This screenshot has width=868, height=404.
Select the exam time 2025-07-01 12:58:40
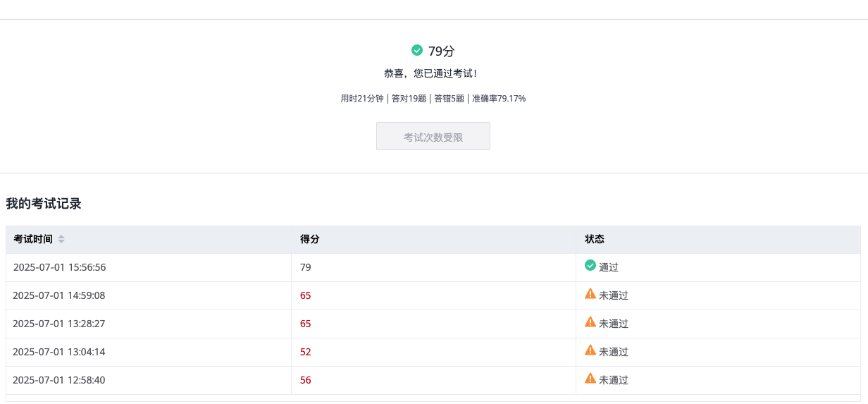click(x=59, y=380)
